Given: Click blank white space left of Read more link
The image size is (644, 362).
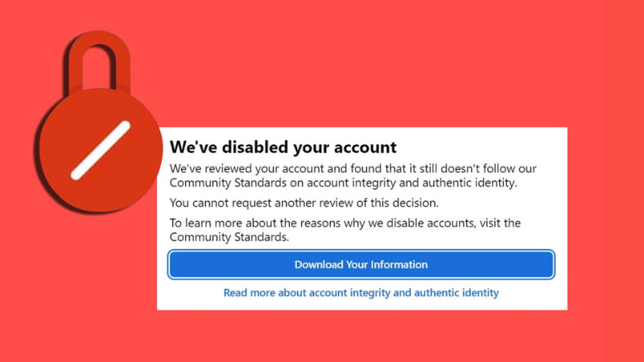Looking at the screenshot, I should (x=189, y=293).
